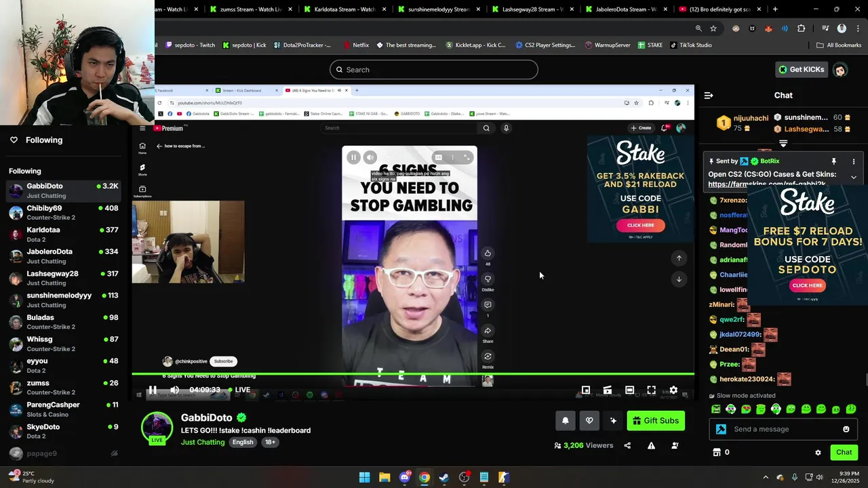868x488 pixels.
Task: Open the viewer moderation user icon
Action: click(x=675, y=445)
